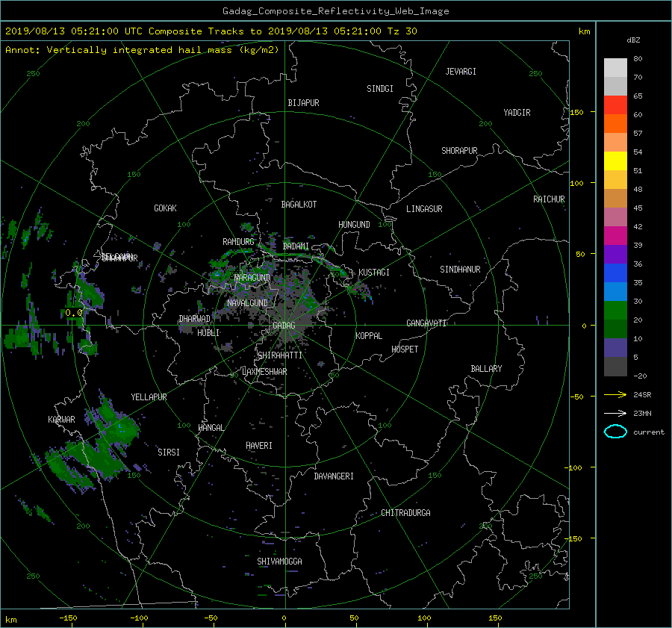The width and height of the screenshot is (672, 628).
Task: Click the '23MN' legend label
Action: click(x=642, y=413)
